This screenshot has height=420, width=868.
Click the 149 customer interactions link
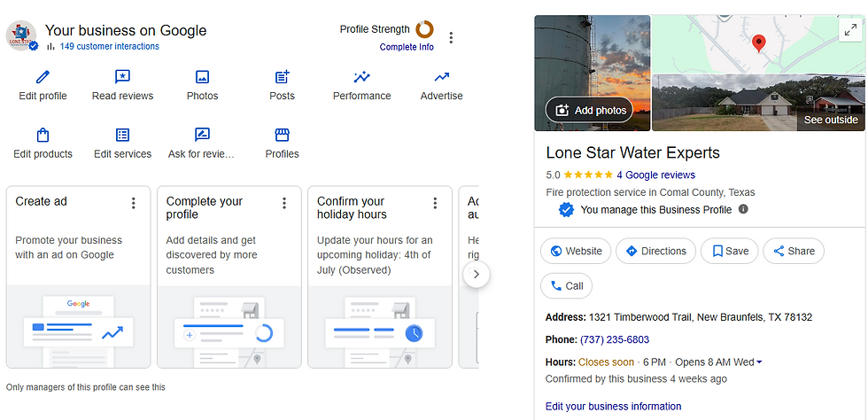[x=109, y=47]
